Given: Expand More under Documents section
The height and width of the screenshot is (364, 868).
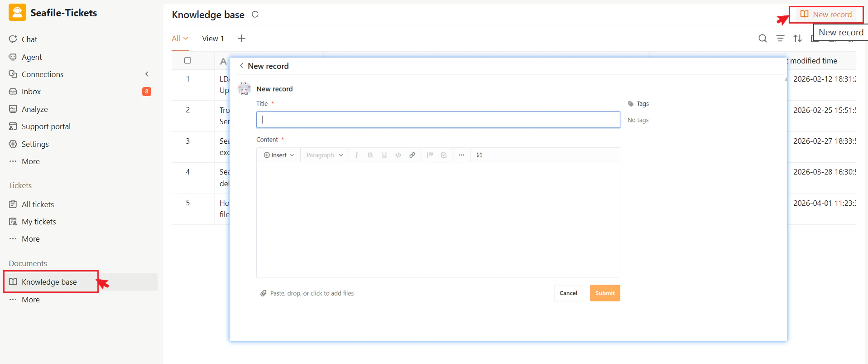Looking at the screenshot, I should pos(30,300).
